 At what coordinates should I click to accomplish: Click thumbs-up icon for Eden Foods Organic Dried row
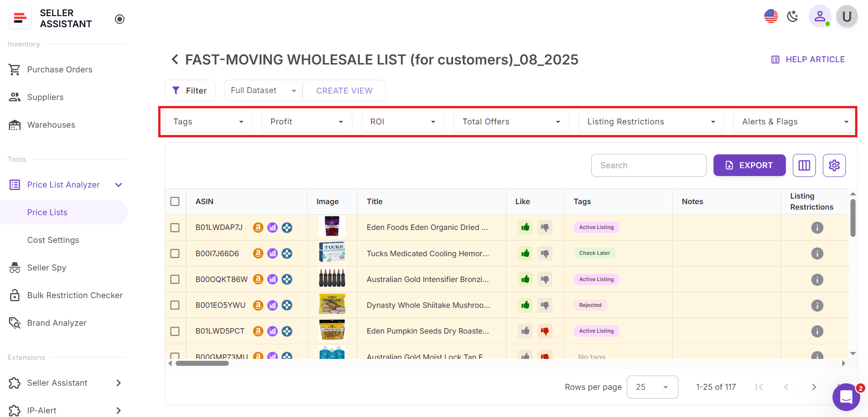click(525, 227)
